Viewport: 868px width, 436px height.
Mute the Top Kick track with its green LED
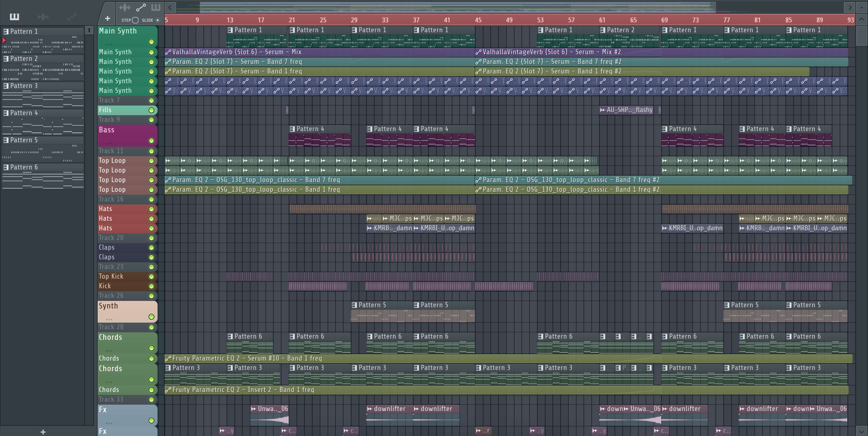[x=151, y=276]
